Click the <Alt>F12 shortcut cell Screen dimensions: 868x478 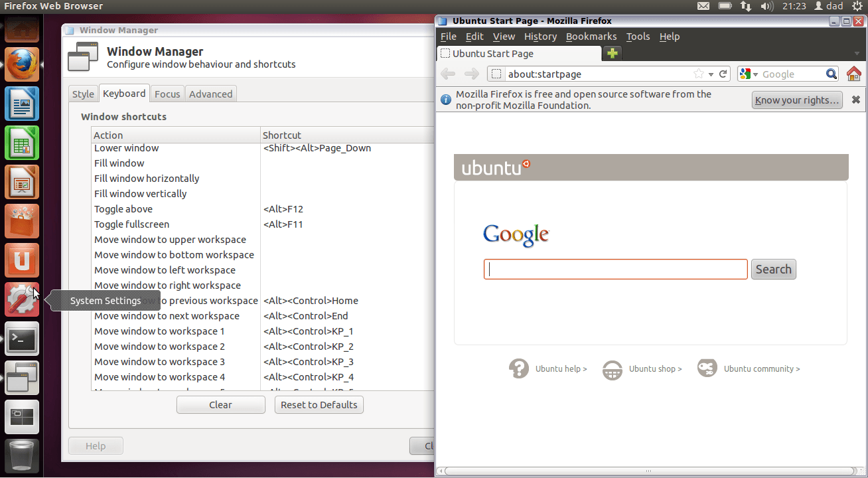click(x=283, y=209)
